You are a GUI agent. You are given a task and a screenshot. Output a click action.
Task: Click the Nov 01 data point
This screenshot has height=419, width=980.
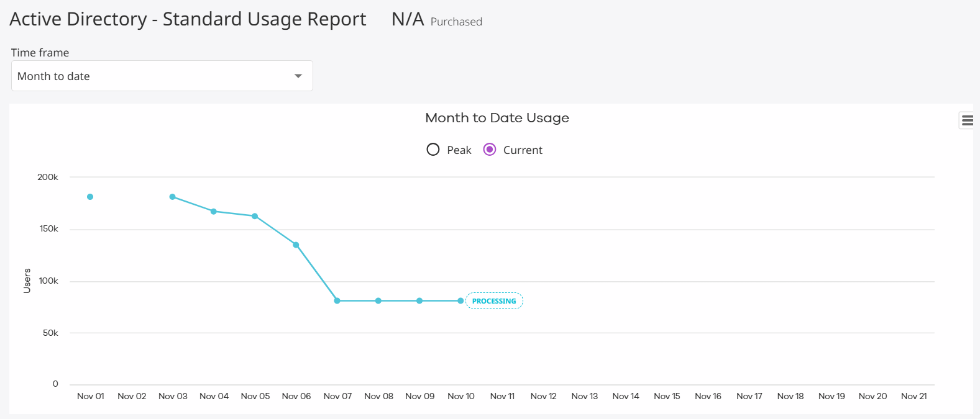[90, 197]
